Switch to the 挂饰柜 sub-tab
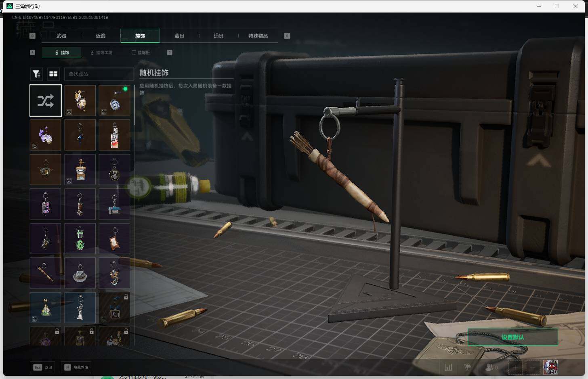Image resolution: width=588 pixels, height=379 pixels. pyautogui.click(x=141, y=52)
